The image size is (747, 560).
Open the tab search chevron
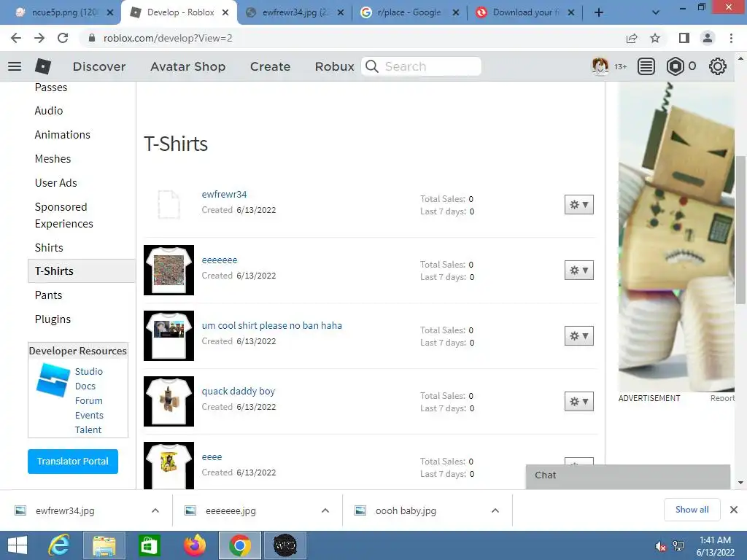click(656, 13)
